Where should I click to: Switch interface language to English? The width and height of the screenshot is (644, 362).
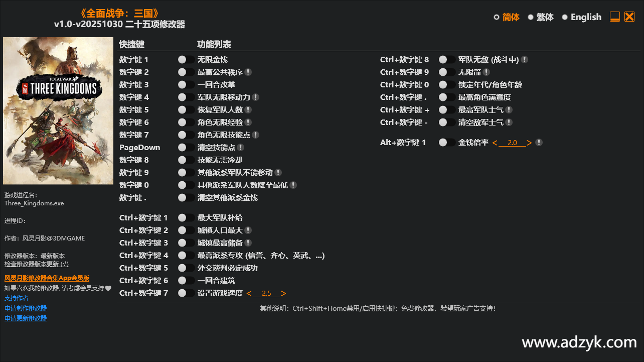coord(565,17)
